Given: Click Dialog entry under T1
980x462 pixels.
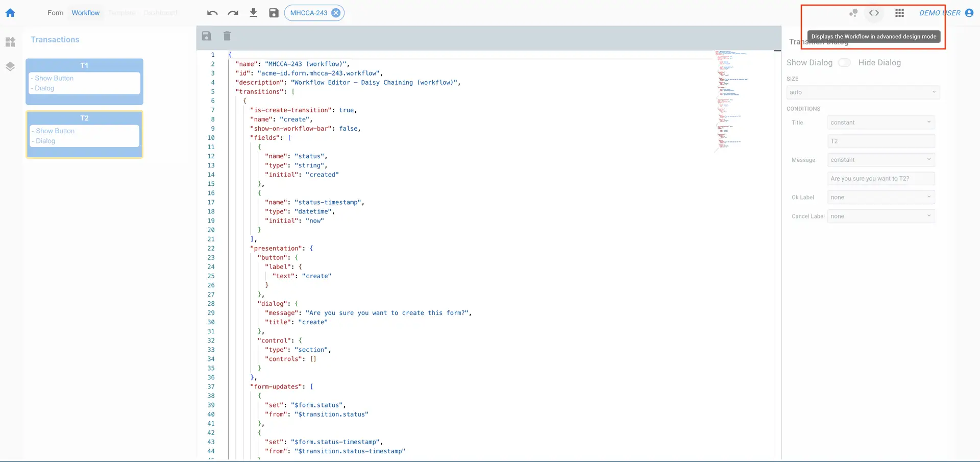Looking at the screenshot, I should tap(44, 88).
